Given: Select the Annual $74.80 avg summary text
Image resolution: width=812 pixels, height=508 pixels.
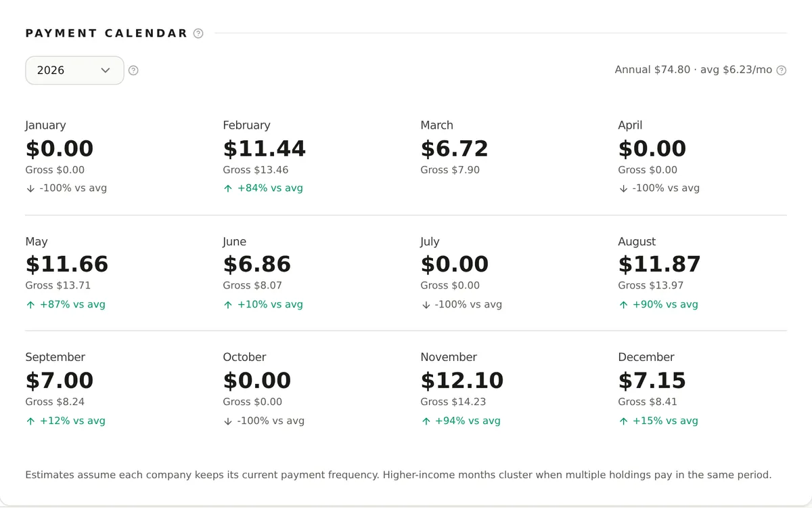Looking at the screenshot, I should pos(694,70).
